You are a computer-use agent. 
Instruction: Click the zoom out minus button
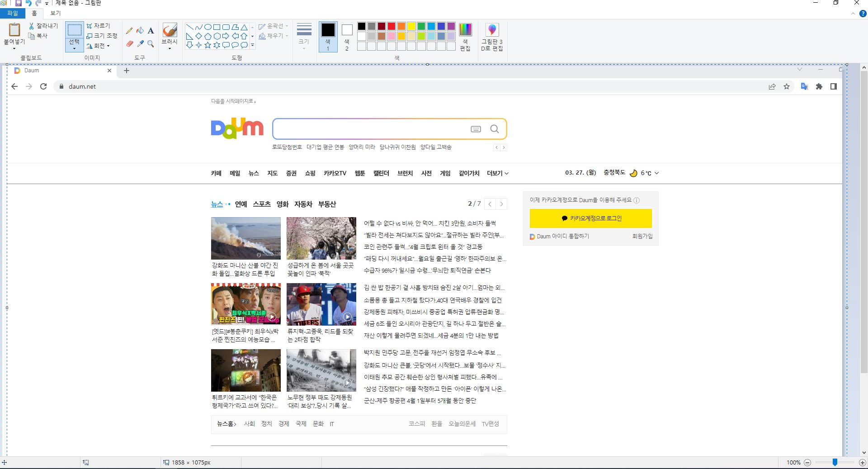807,462
